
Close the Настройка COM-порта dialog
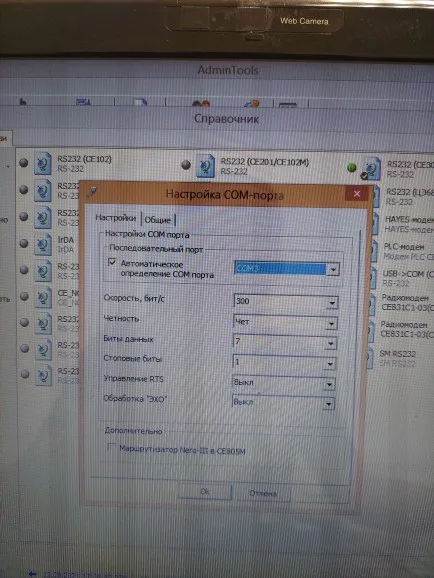[357, 194]
